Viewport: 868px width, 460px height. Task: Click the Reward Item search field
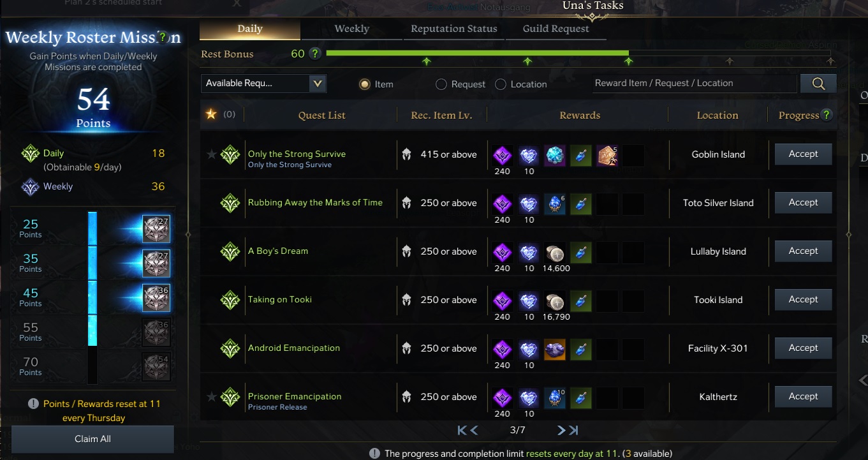coord(695,84)
